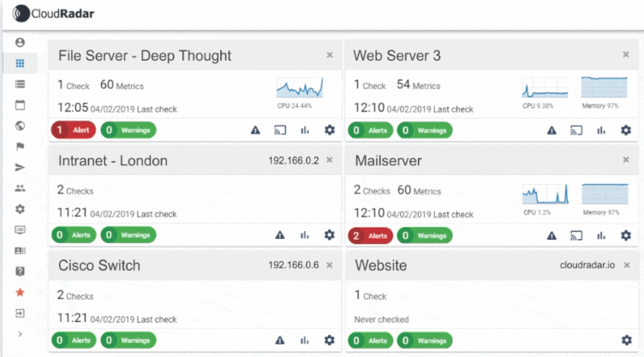Close the Website card

626,265
